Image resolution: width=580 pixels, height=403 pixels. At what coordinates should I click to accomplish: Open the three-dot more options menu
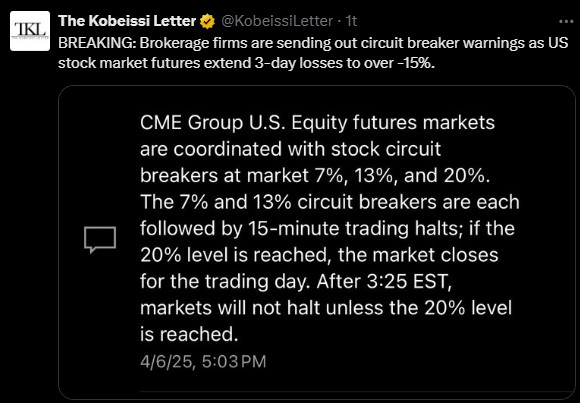tap(566, 21)
